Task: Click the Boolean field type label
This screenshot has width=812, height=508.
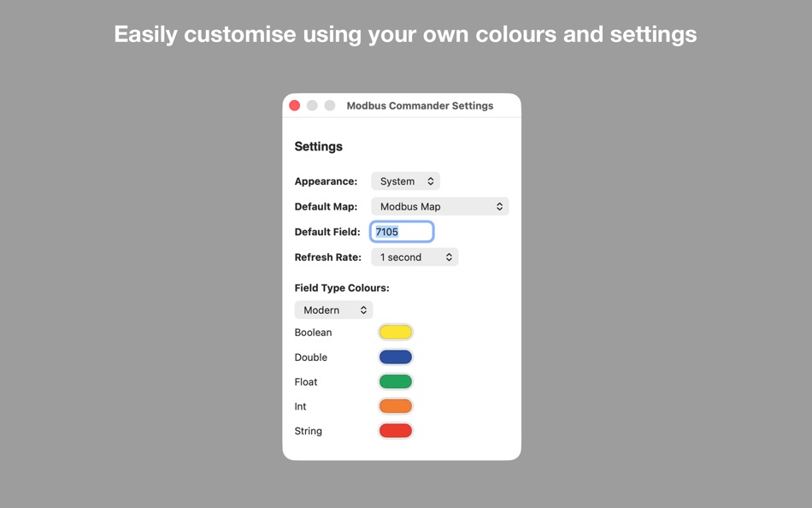Action: 313,332
